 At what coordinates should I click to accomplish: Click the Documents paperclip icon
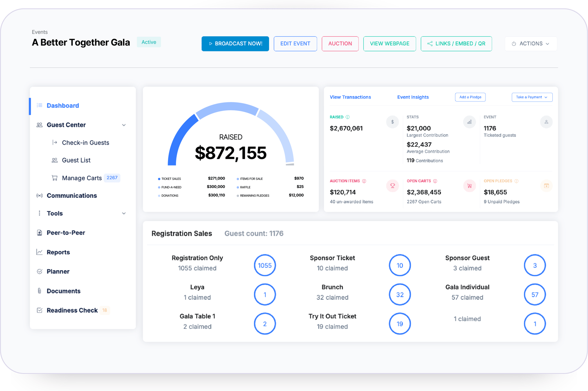tap(39, 291)
